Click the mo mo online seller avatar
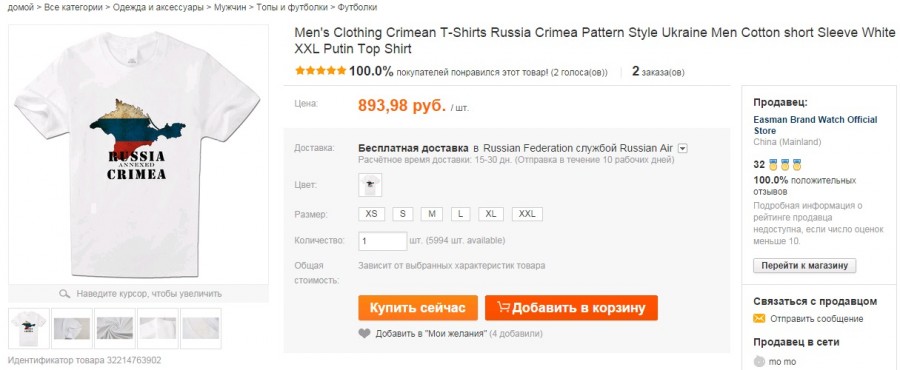Image resolution: width=900 pixels, height=370 pixels. pyautogui.click(x=759, y=362)
